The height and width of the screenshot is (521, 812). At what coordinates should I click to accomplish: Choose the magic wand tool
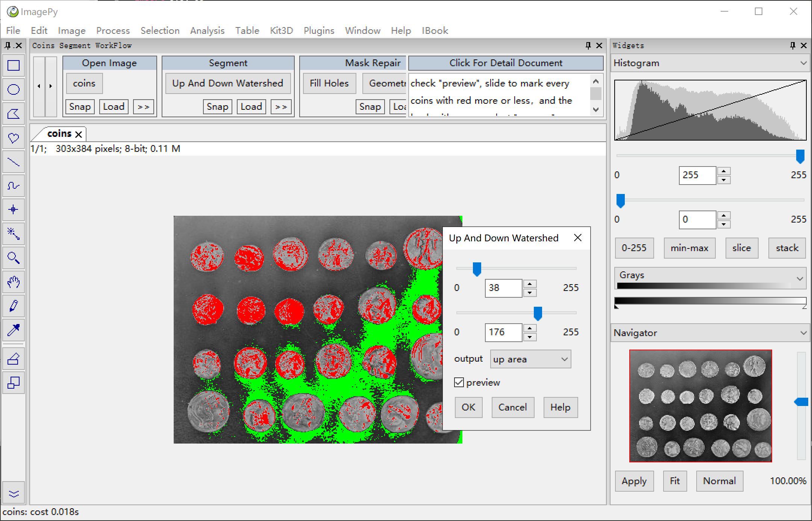14,234
